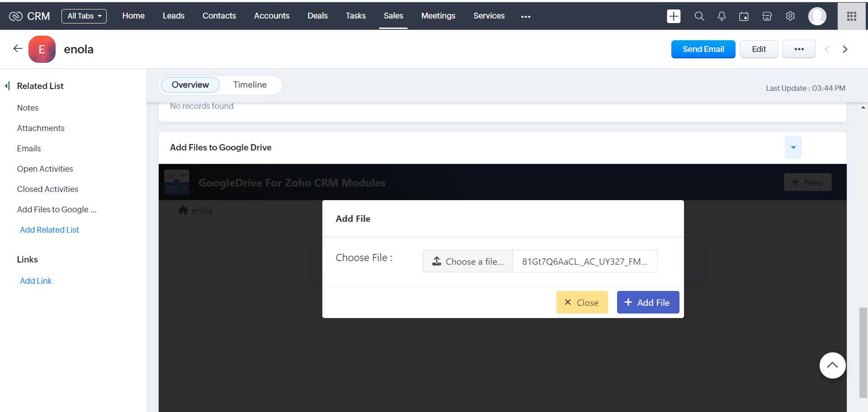Screen dimensions: 868x412
Task: Click the Add Related List link
Action: 49,230
